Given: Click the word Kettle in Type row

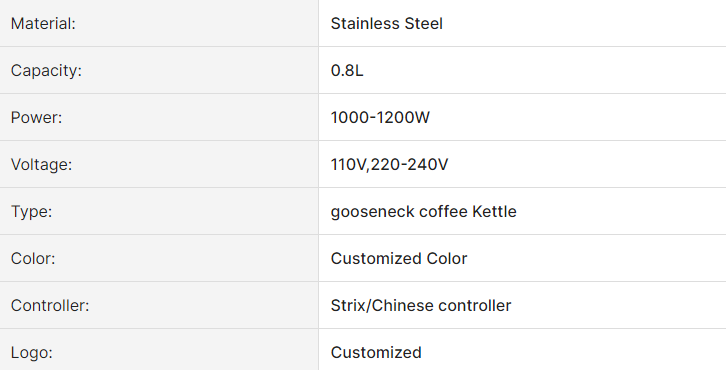Looking at the screenshot, I should (494, 212).
